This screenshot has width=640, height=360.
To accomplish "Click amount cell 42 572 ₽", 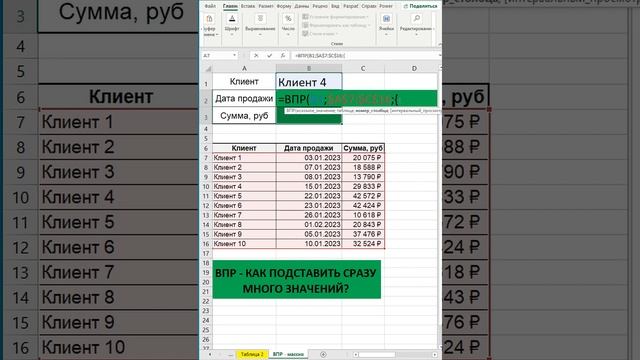I will [x=363, y=196].
